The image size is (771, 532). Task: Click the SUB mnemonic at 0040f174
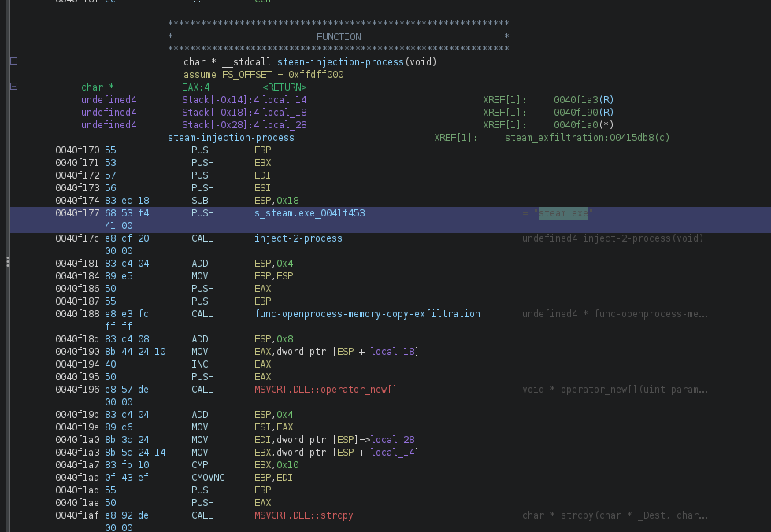pos(200,201)
